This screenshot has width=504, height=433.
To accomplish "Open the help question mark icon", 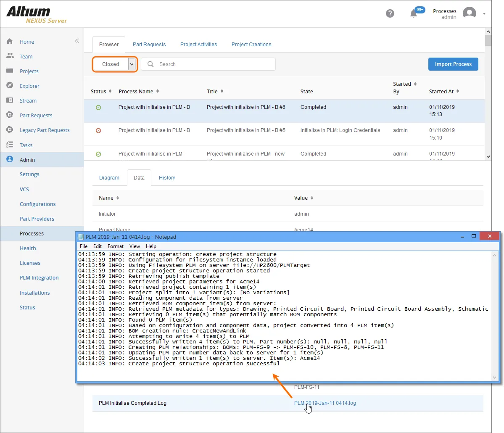I will coord(390,13).
